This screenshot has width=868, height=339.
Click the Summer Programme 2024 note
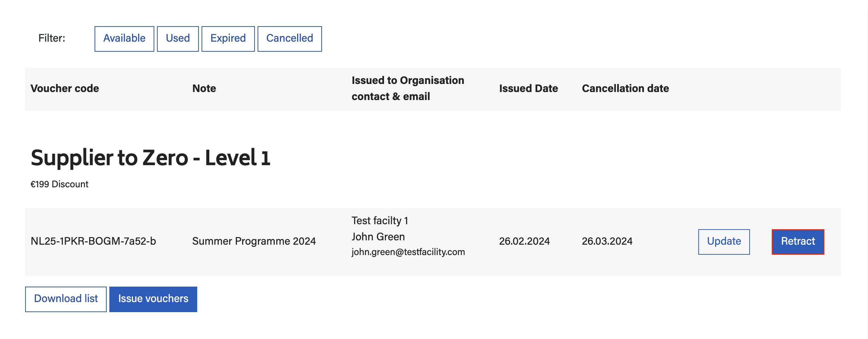coord(254,241)
